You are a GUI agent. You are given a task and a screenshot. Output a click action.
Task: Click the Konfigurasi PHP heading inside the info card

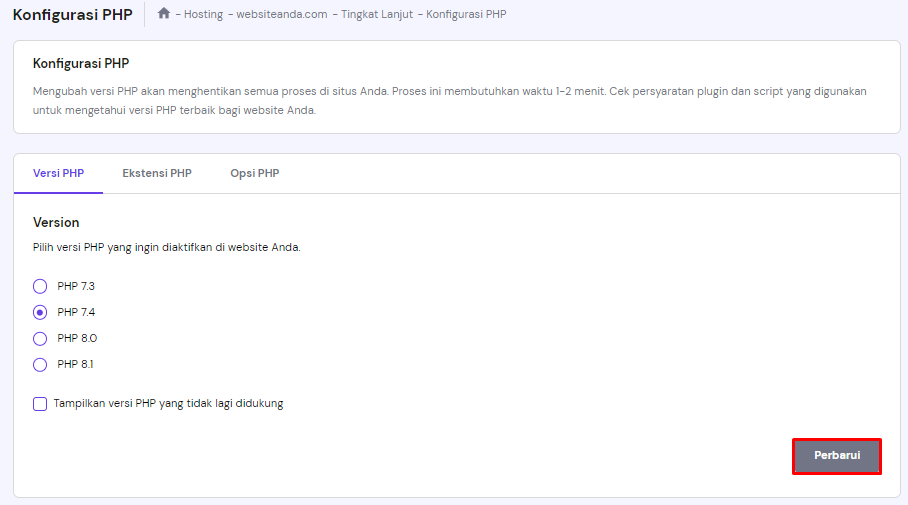pyautogui.click(x=81, y=64)
